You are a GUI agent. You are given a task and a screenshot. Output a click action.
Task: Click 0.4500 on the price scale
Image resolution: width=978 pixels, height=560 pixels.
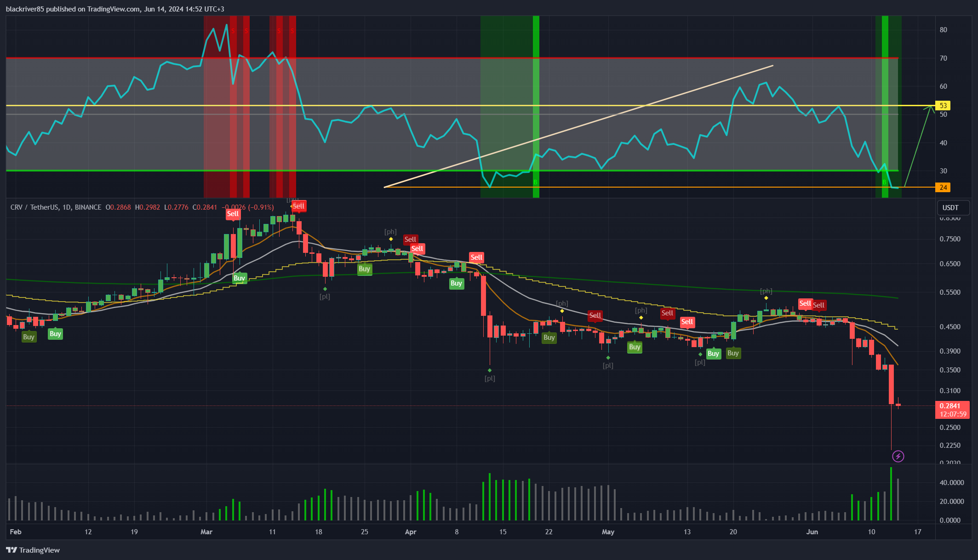click(x=950, y=327)
